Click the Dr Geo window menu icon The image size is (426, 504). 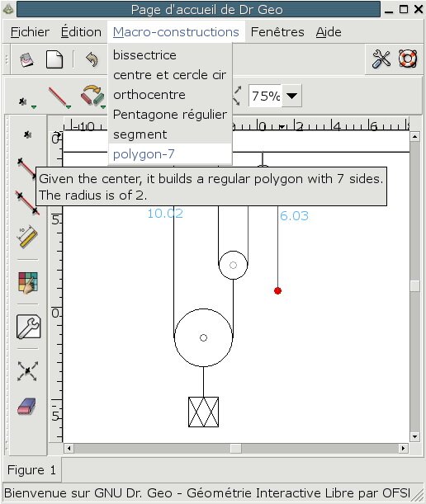(x=8, y=9)
